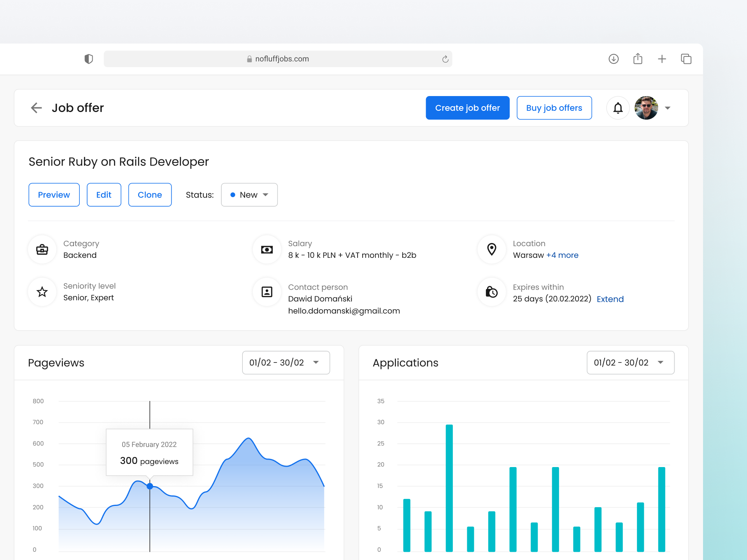Image resolution: width=747 pixels, height=560 pixels.
Task: Click the Contact person badge icon
Action: [267, 292]
